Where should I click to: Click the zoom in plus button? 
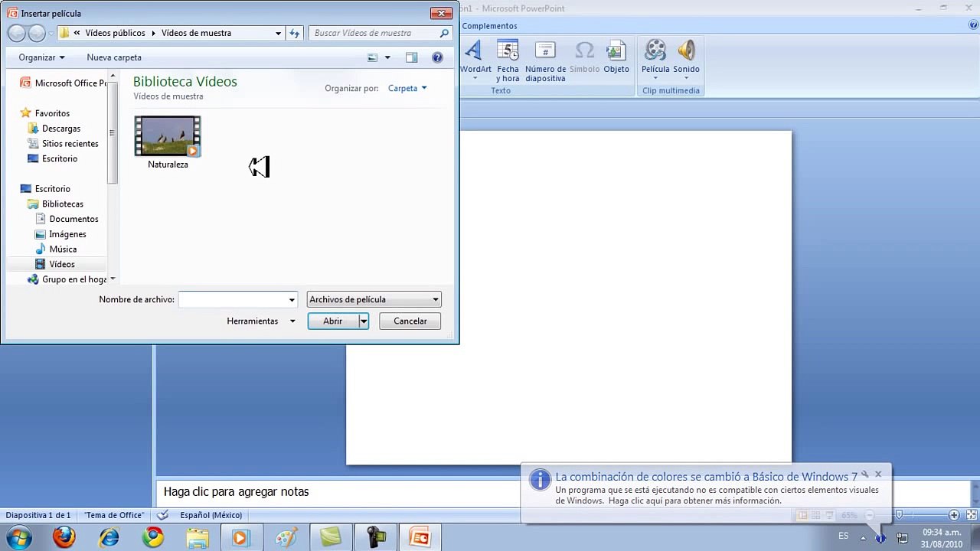click(x=954, y=515)
